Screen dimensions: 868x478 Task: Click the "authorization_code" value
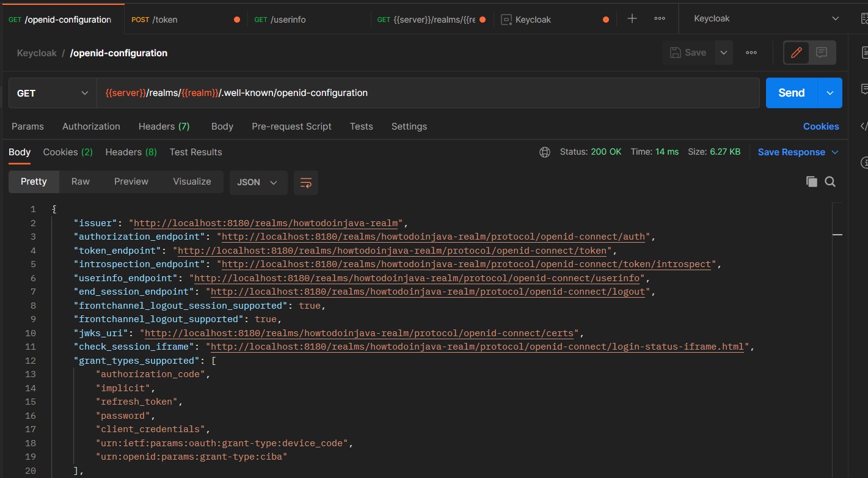(150, 374)
